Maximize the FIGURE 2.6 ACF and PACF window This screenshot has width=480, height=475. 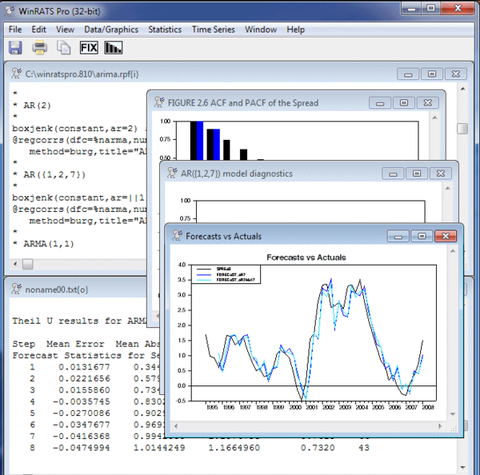[404, 103]
